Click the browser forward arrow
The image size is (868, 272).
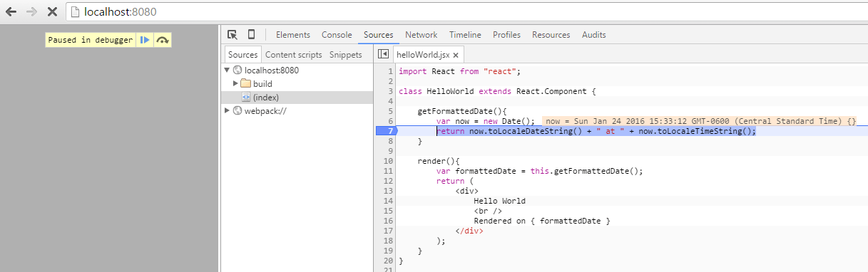click(x=31, y=12)
